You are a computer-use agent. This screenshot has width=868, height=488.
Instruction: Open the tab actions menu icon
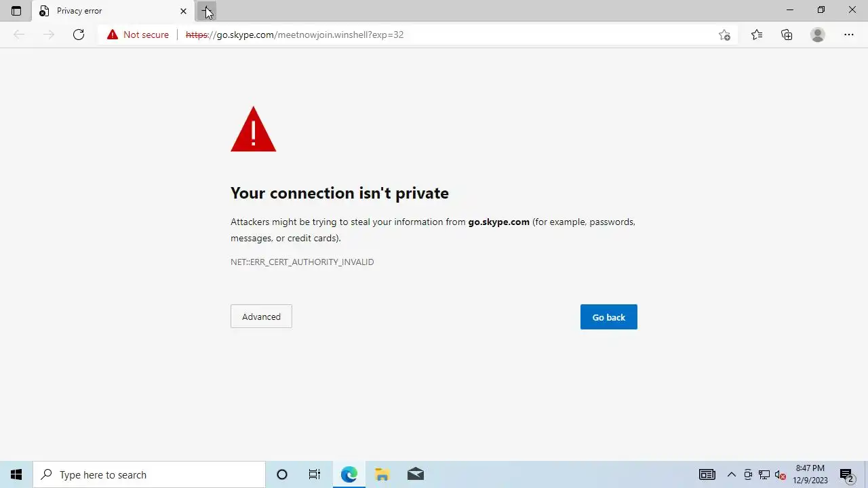pos(16,11)
